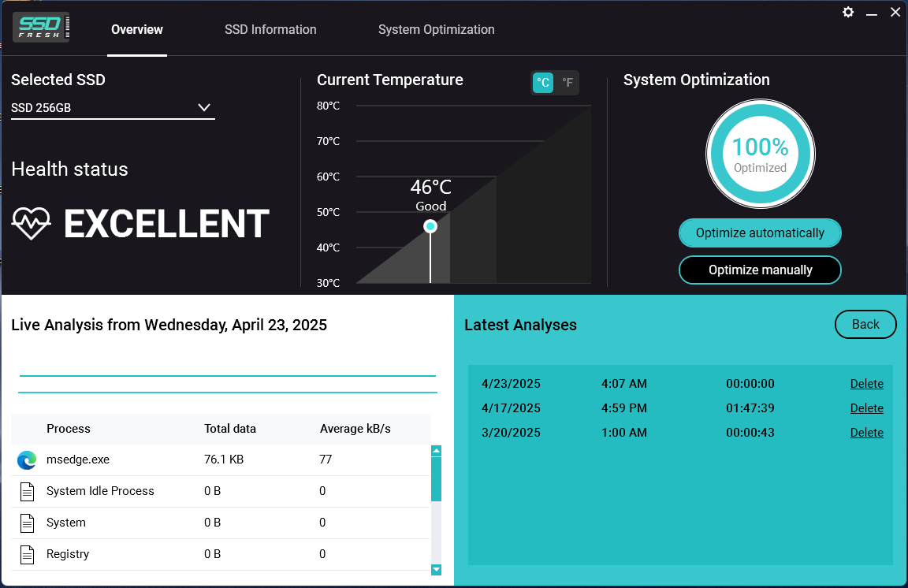This screenshot has height=588, width=908.
Task: Switch temperature unit to Celsius
Action: 542,83
